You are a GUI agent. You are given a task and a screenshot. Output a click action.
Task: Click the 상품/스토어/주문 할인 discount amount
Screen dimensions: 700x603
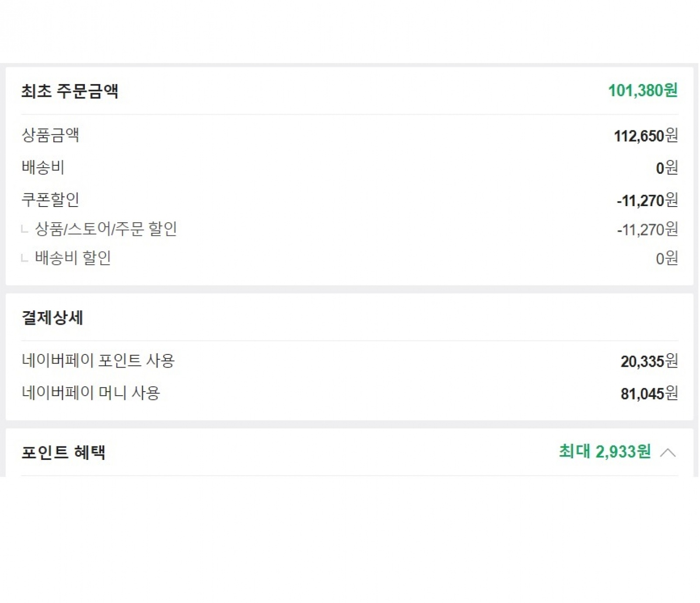[x=647, y=230]
